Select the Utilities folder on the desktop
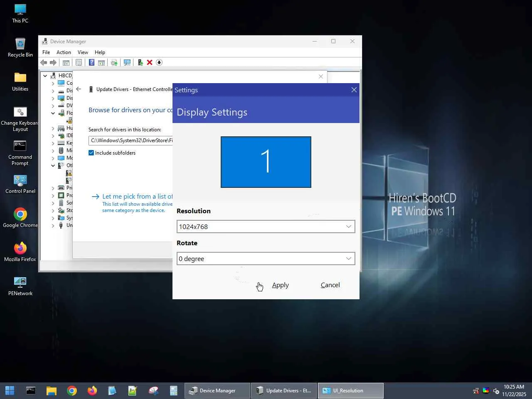 pyautogui.click(x=20, y=82)
